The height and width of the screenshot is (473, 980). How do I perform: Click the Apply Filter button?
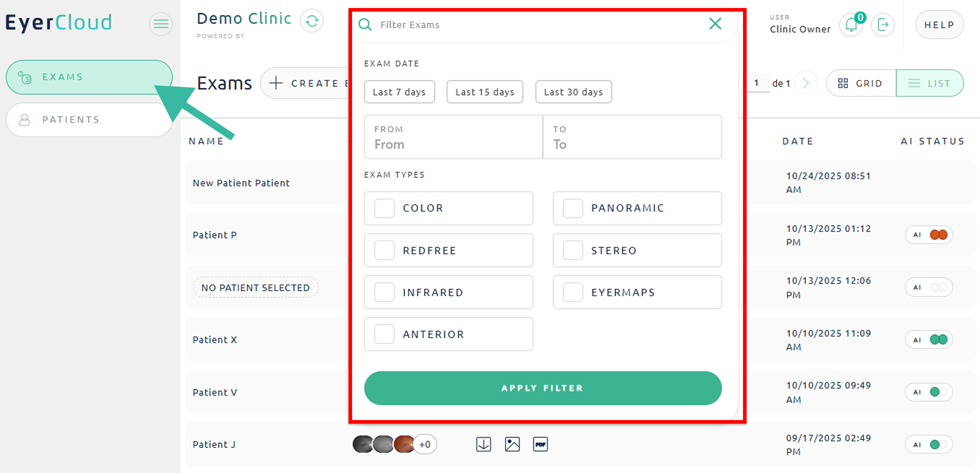[543, 388]
